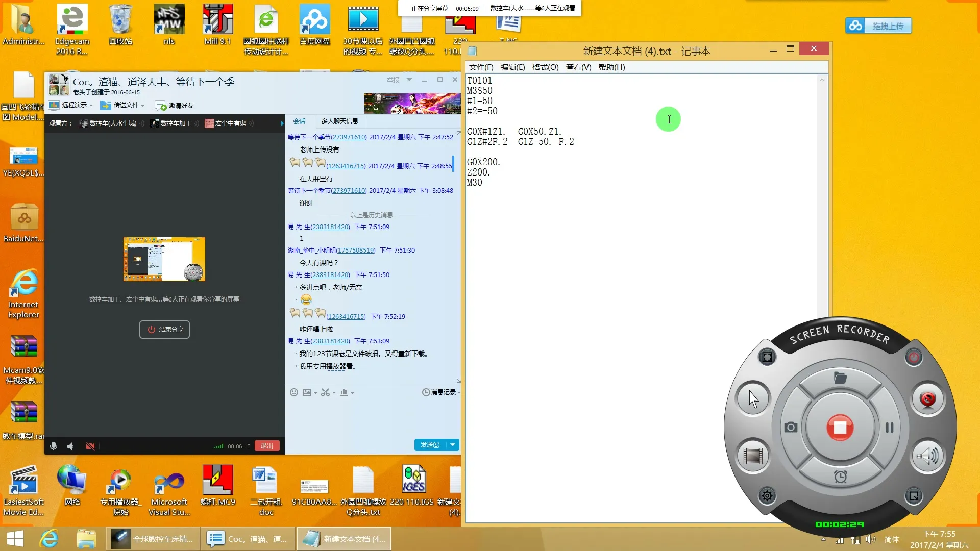Screen dimensions: 980x551
Task: Open Screen Recorder settings gear
Action: tap(767, 495)
